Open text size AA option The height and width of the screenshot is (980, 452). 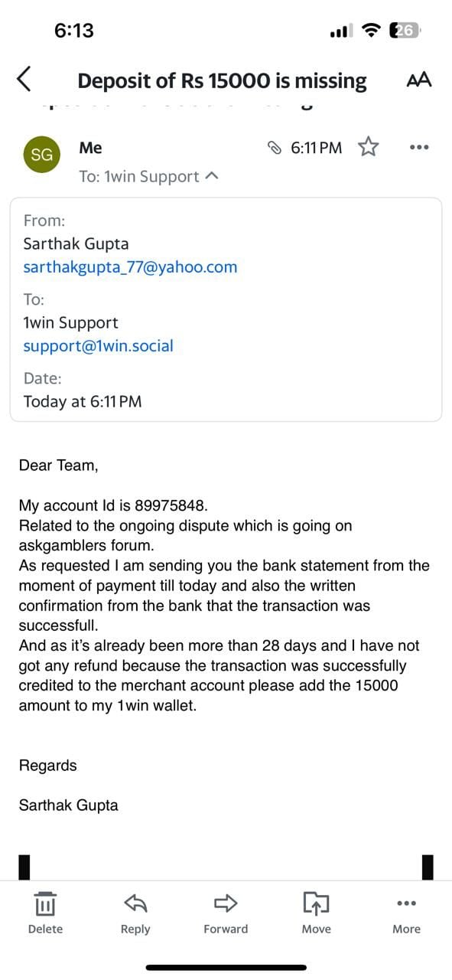(x=419, y=80)
